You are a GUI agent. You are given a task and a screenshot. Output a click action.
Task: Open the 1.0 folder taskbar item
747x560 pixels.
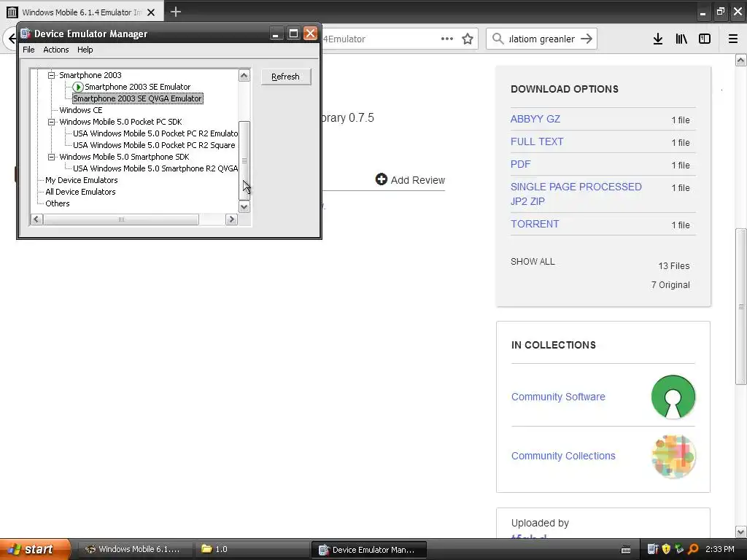pyautogui.click(x=252, y=549)
